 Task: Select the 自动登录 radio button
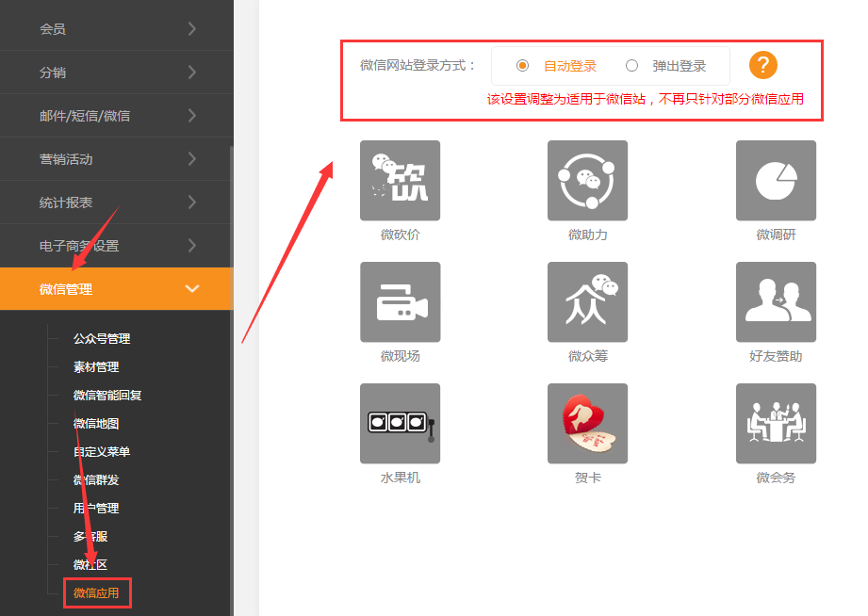(x=522, y=66)
